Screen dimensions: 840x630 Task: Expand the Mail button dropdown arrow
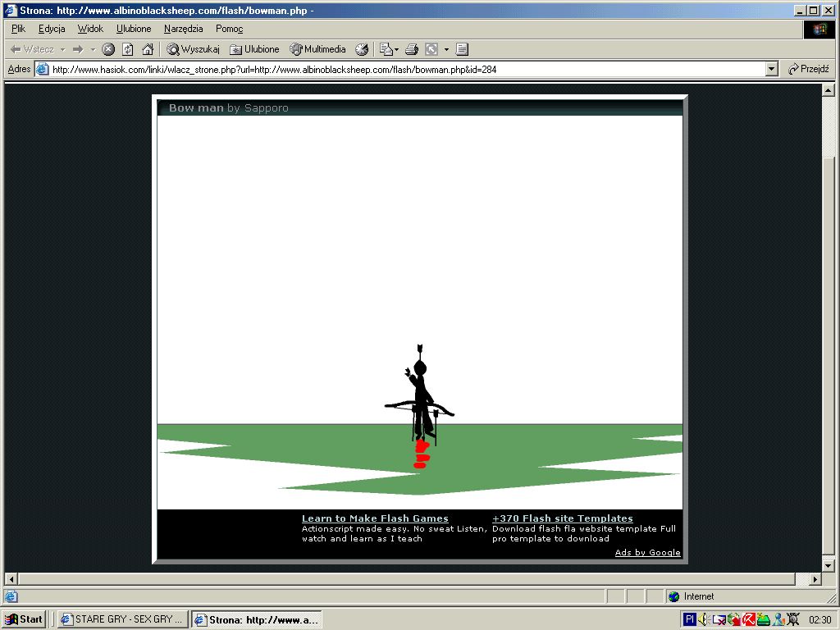pos(397,49)
